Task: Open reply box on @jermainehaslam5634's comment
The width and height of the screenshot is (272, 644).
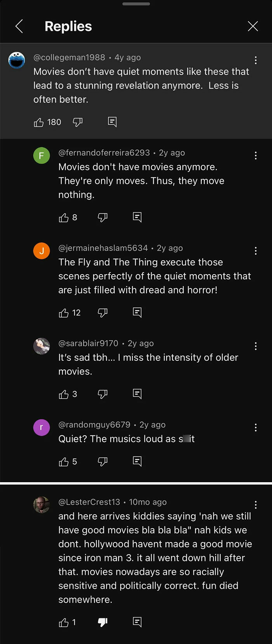Action: pos(137,312)
